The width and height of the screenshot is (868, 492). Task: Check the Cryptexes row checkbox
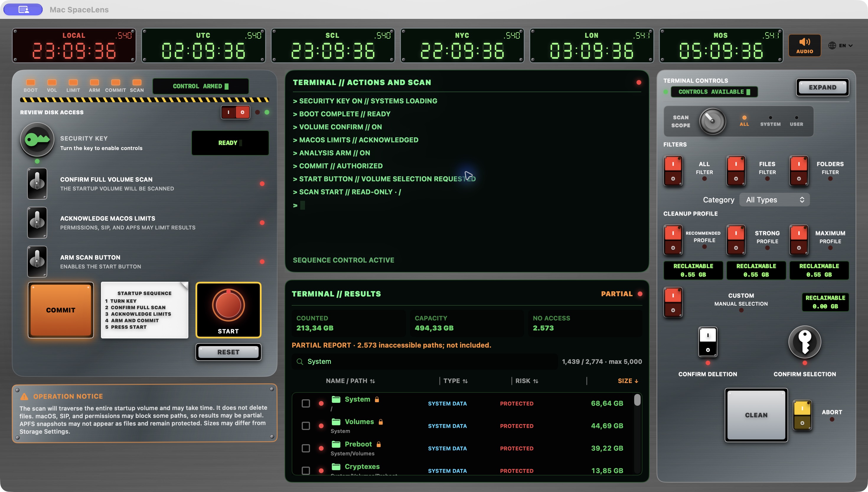tap(306, 470)
